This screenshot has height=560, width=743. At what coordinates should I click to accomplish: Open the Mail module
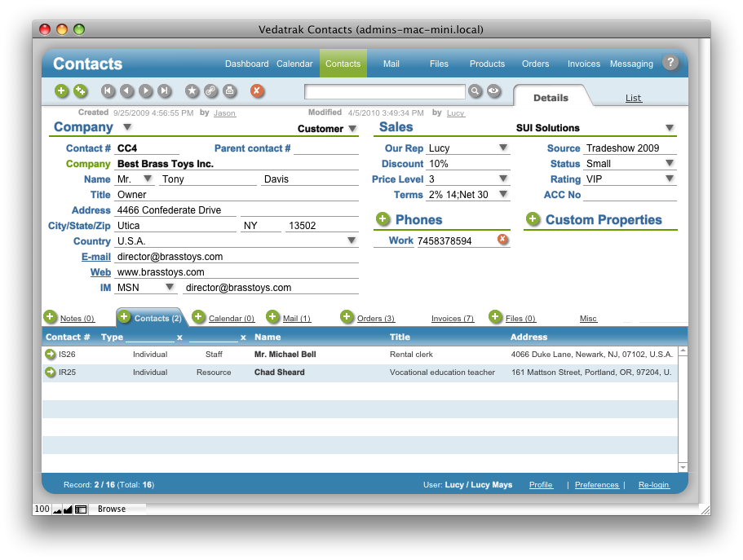click(x=391, y=64)
